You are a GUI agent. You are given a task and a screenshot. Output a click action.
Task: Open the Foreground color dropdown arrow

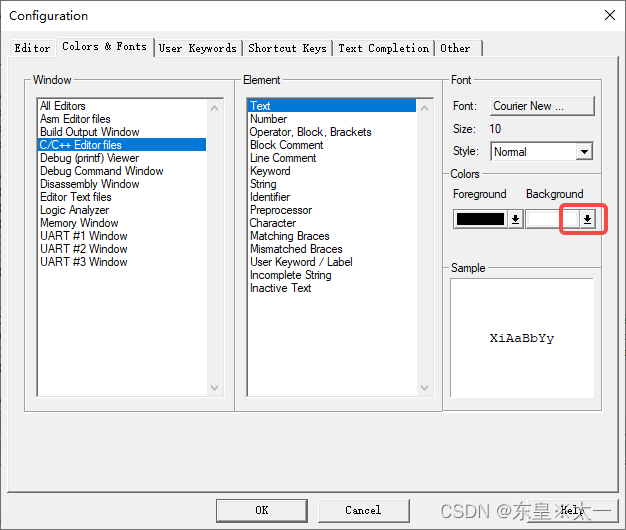click(515, 219)
